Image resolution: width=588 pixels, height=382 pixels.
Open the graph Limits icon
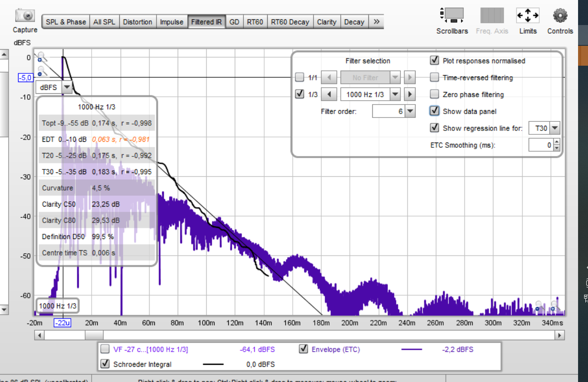point(528,16)
